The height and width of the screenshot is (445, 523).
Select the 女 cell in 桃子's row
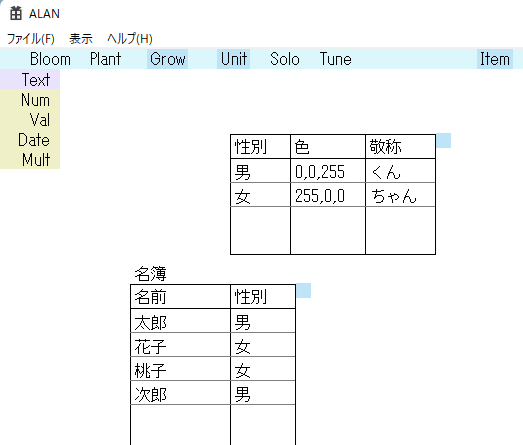click(263, 369)
